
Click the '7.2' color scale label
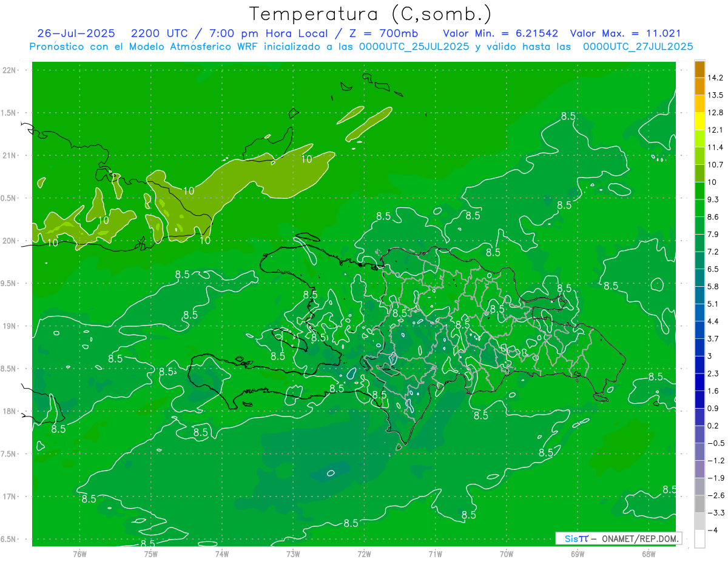point(713,252)
